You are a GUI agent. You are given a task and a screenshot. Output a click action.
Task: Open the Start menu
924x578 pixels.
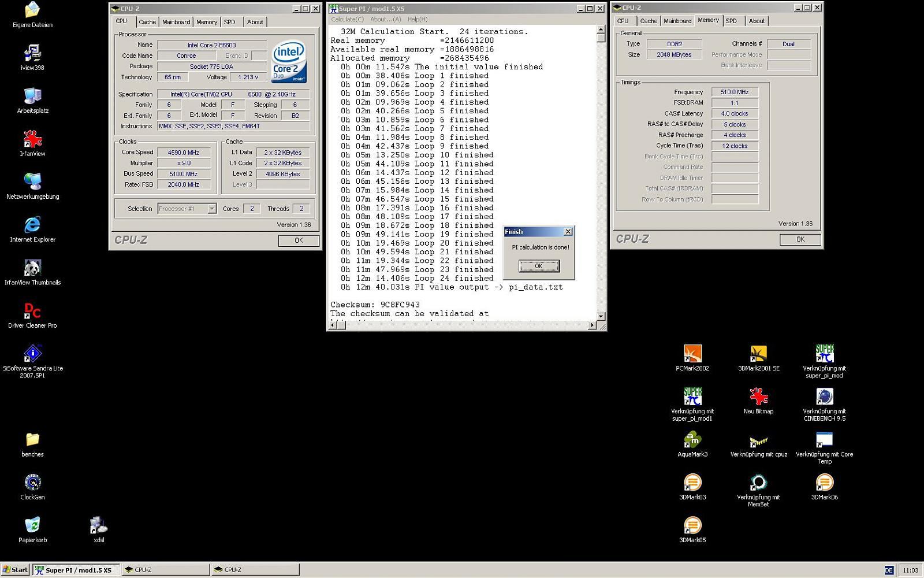pyautogui.click(x=16, y=569)
